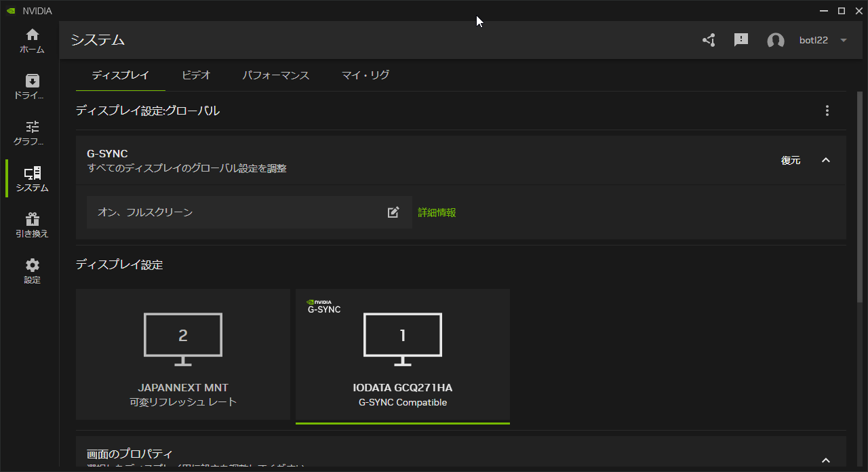Click the 可変リフレッシュ レート label
Image resolution: width=868 pixels, height=472 pixels.
[183, 402]
